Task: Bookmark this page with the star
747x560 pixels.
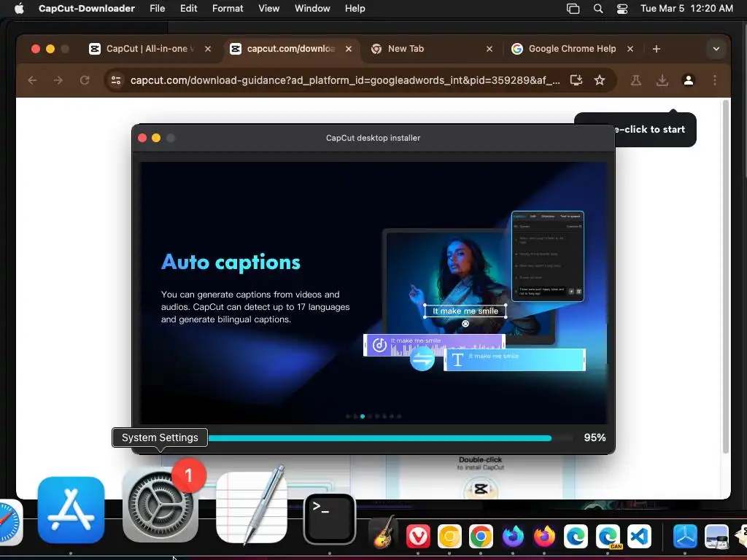Action: coord(600,80)
